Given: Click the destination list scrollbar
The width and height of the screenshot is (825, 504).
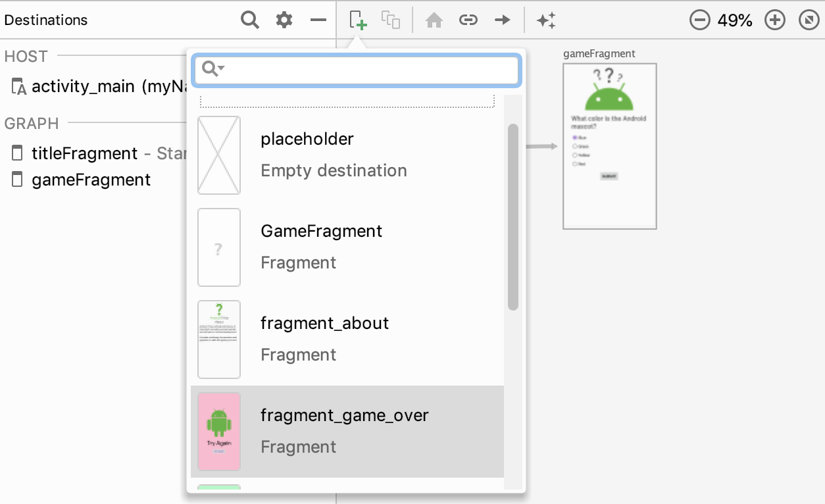Looking at the screenshot, I should click(x=513, y=217).
